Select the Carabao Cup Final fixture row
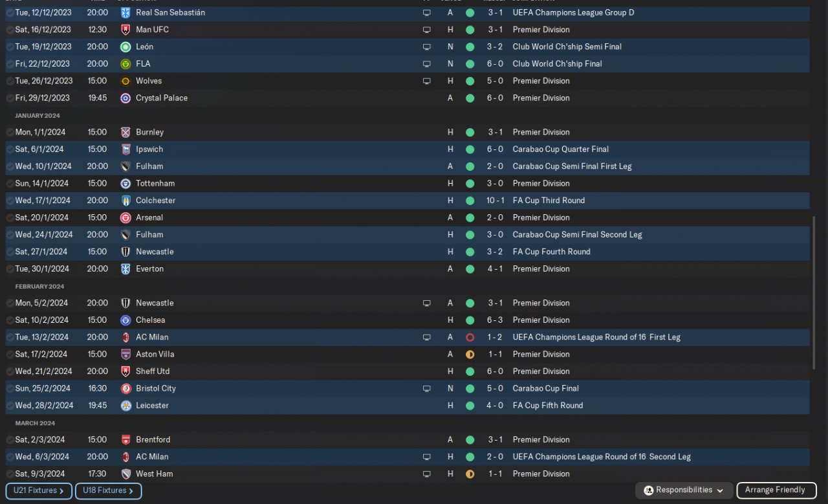Screen dimensions: 828x504 pos(408,389)
